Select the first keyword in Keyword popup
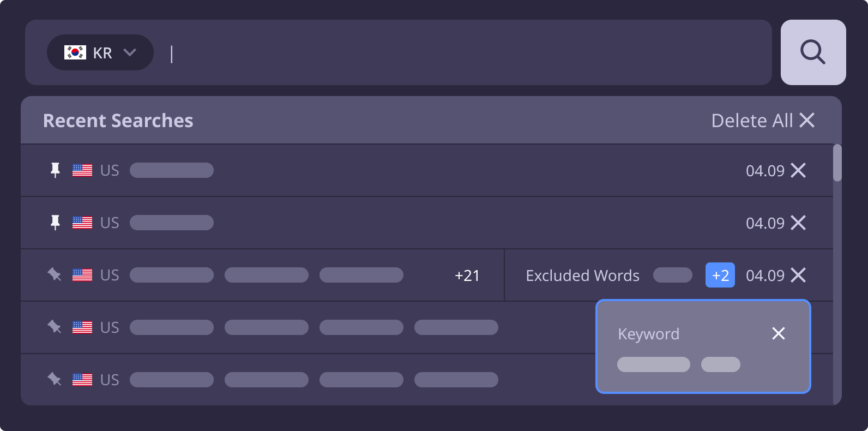Screen dimensions: 868x431 653,364
